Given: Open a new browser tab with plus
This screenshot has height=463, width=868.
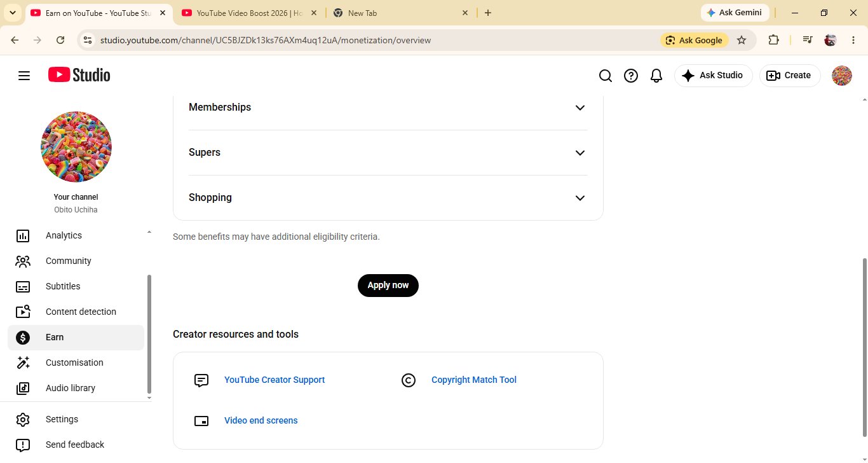Looking at the screenshot, I should [x=488, y=13].
